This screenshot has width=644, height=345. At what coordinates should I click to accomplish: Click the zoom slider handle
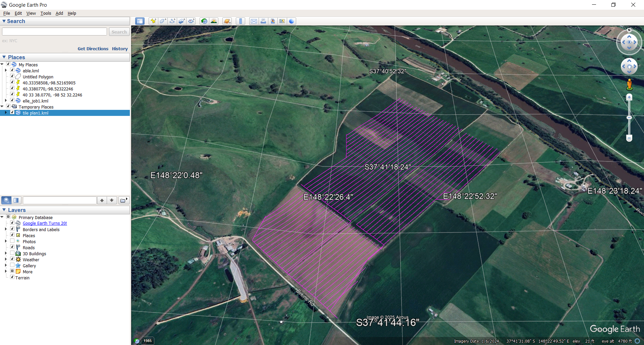(x=629, y=118)
